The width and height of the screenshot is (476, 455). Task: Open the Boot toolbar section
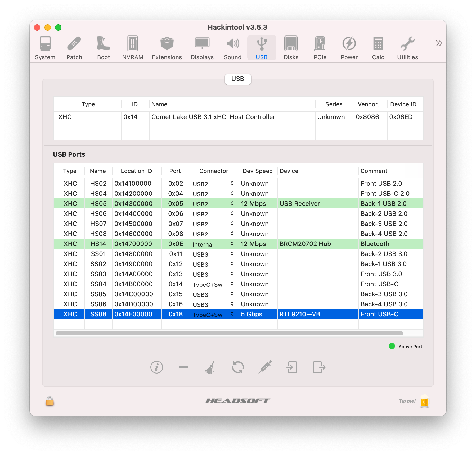click(x=103, y=48)
